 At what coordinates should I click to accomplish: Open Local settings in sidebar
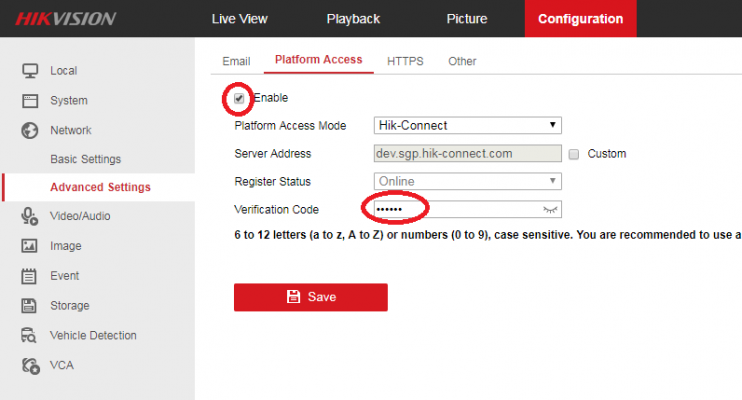(x=63, y=71)
